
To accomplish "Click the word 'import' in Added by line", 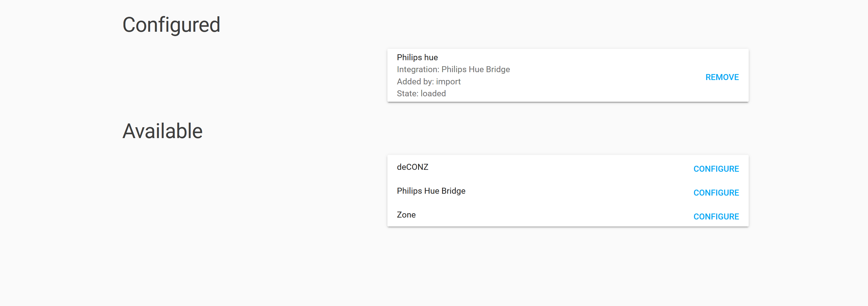I will pyautogui.click(x=448, y=82).
